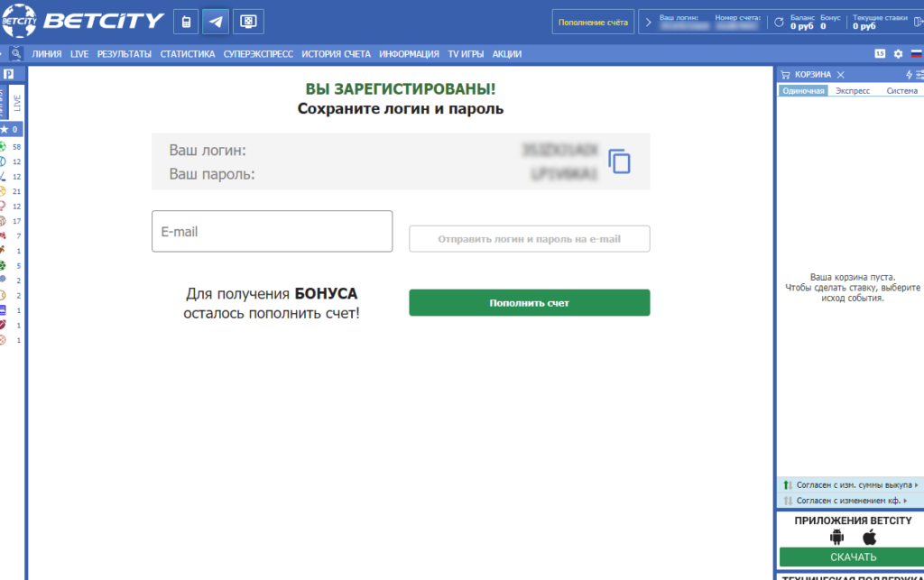The height and width of the screenshot is (580, 924).
Task: Click the cart icon beside Корзина
Action: point(786,75)
